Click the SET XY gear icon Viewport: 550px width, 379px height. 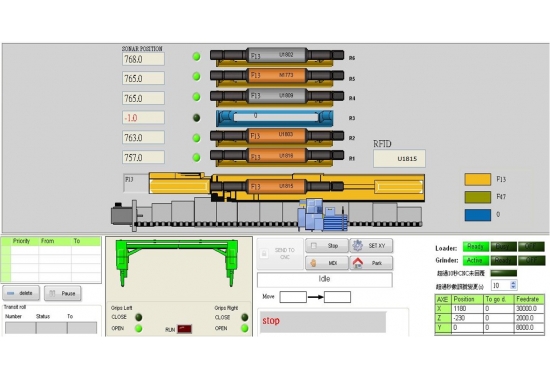(x=357, y=246)
